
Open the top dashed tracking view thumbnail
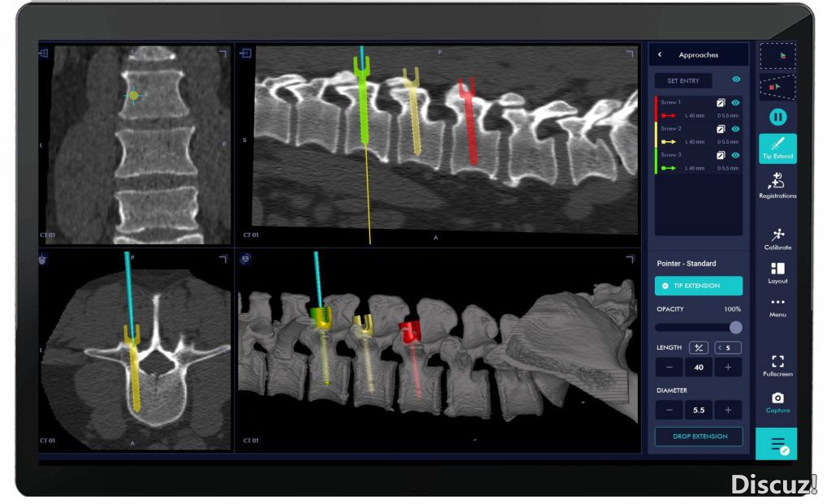[777, 56]
